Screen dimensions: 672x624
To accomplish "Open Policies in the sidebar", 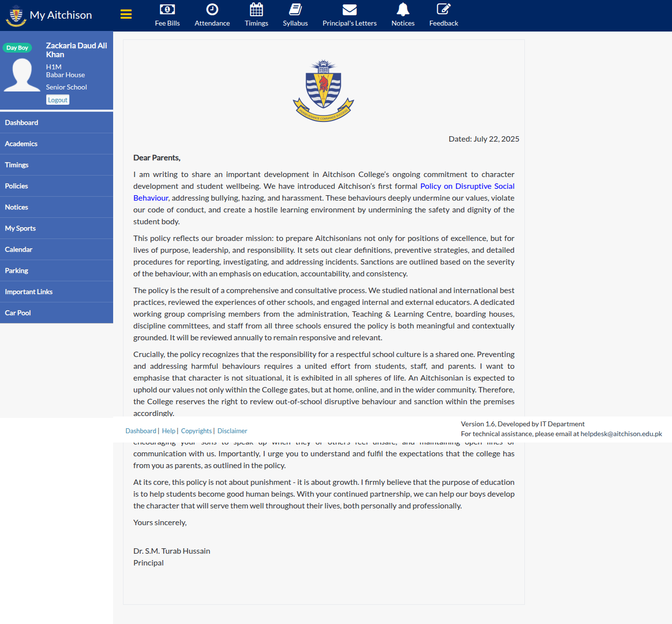I will tap(57, 186).
